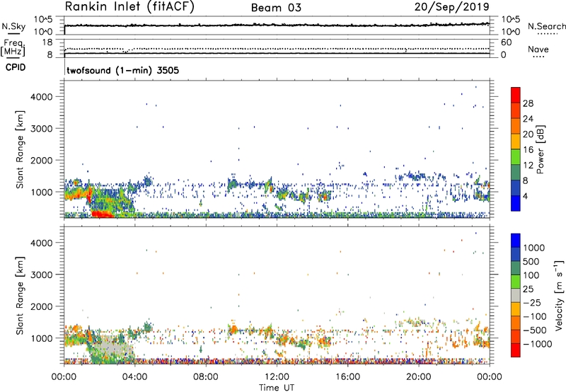Screen dimensions: 566x392
Task: Click the '-500' label on Velocity color bar
Action: point(535,330)
